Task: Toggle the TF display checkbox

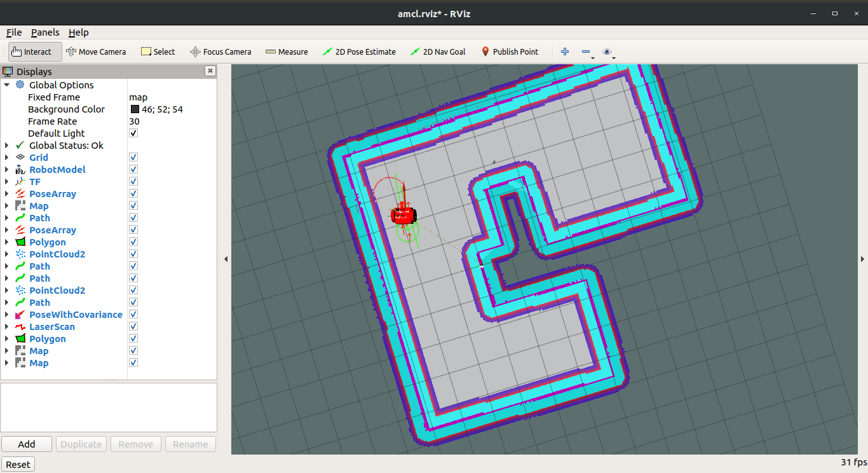Action: click(133, 182)
